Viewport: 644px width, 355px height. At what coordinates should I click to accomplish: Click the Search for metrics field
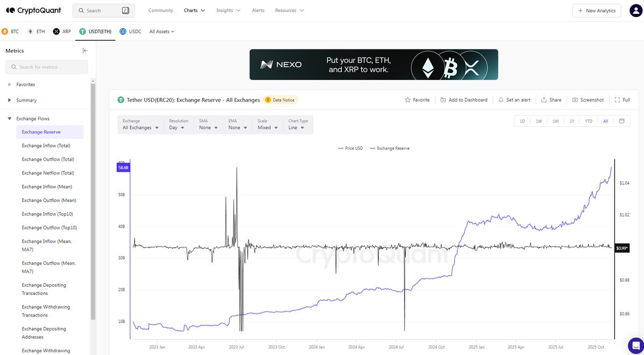coord(47,67)
